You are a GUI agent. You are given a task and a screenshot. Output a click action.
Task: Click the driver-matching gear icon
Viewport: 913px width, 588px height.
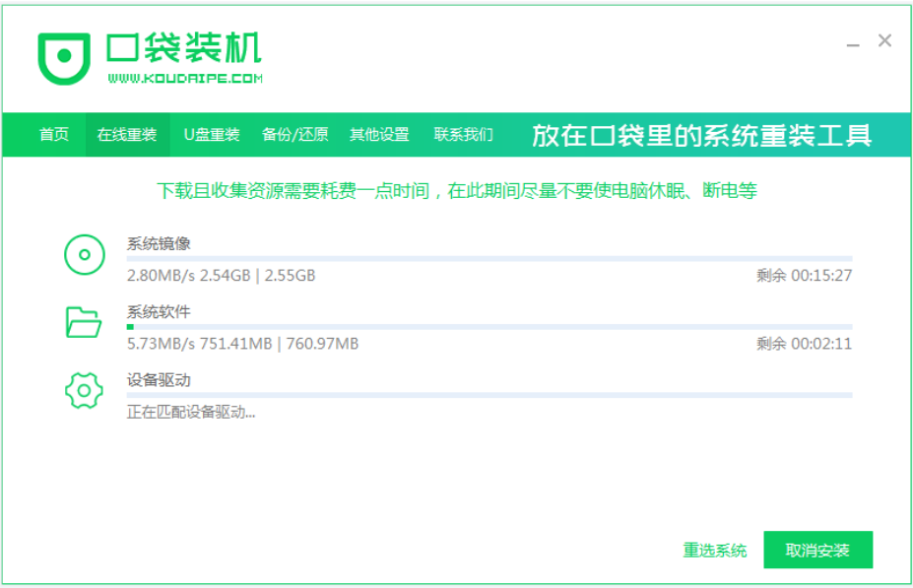coord(85,390)
